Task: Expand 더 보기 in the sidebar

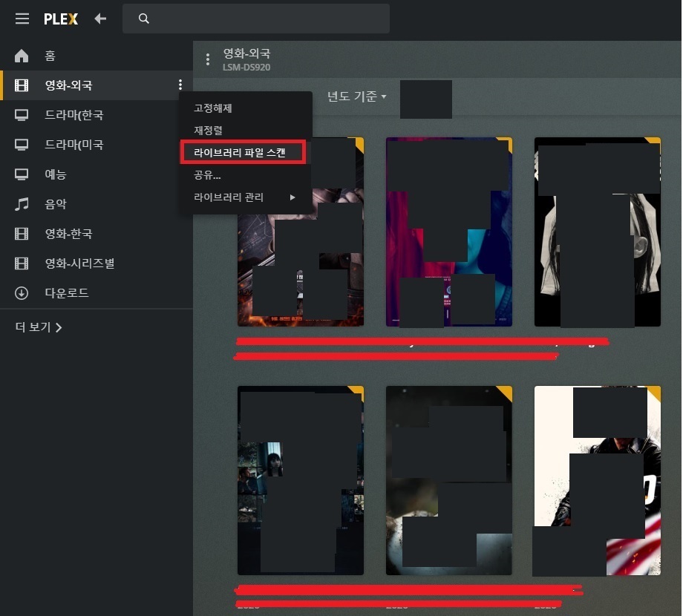Action: tap(39, 327)
